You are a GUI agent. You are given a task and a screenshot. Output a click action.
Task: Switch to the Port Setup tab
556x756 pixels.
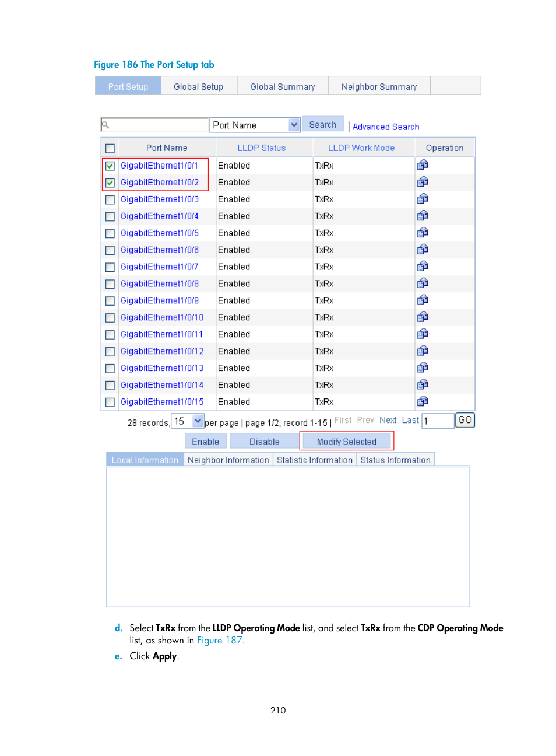[128, 86]
